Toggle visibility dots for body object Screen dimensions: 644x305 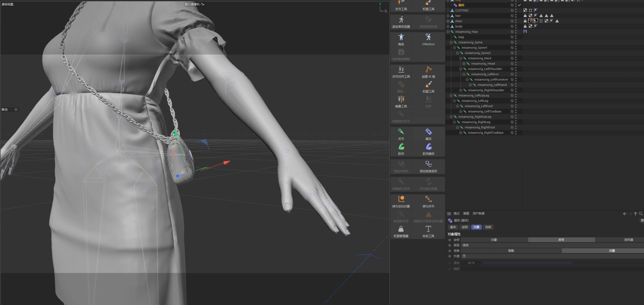point(516,26)
